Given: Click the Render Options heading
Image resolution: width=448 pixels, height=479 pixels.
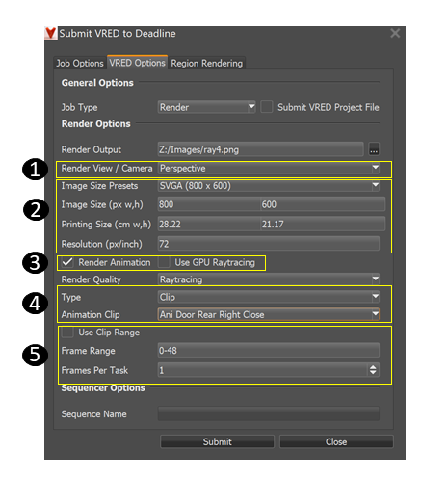Looking at the screenshot, I should point(95,124).
